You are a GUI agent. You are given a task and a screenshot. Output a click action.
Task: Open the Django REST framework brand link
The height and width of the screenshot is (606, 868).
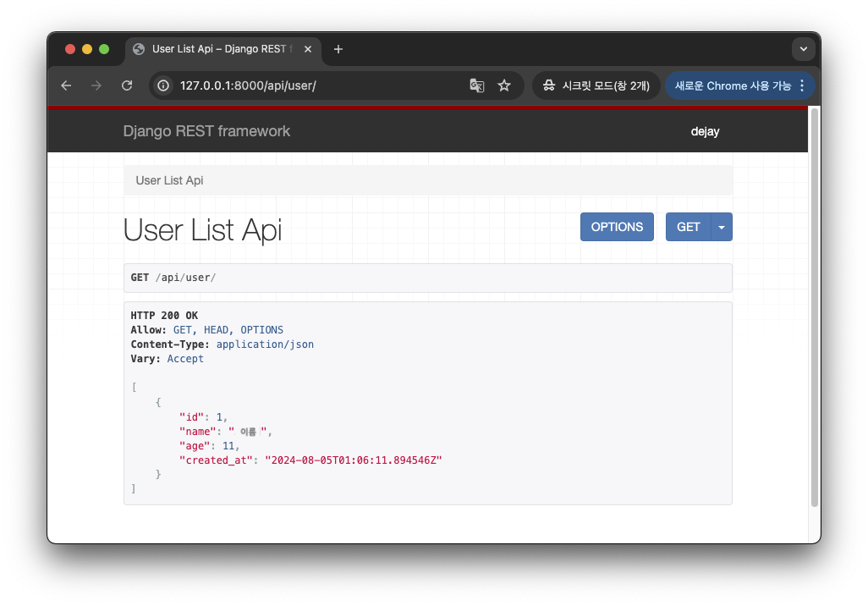[206, 131]
